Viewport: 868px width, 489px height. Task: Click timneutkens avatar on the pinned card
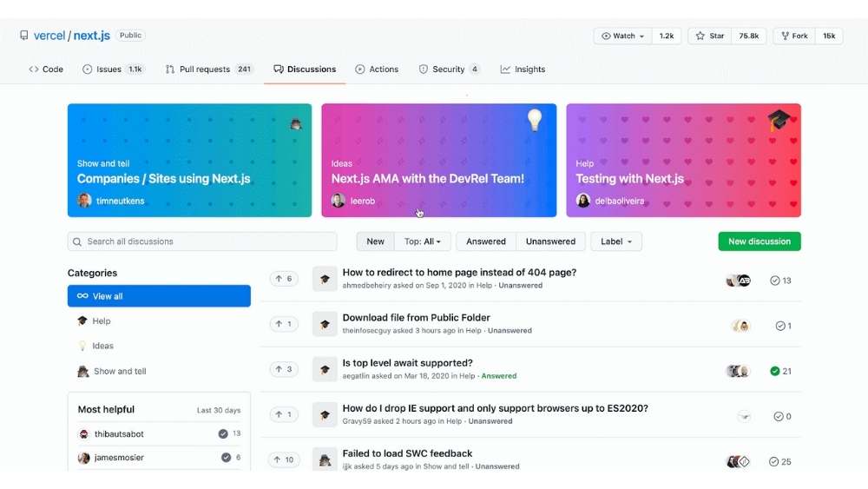click(x=84, y=201)
